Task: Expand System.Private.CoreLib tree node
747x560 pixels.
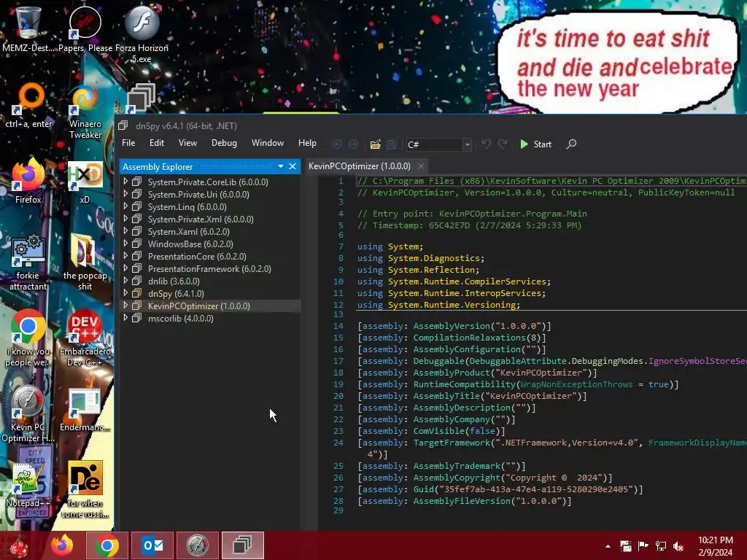Action: point(125,182)
